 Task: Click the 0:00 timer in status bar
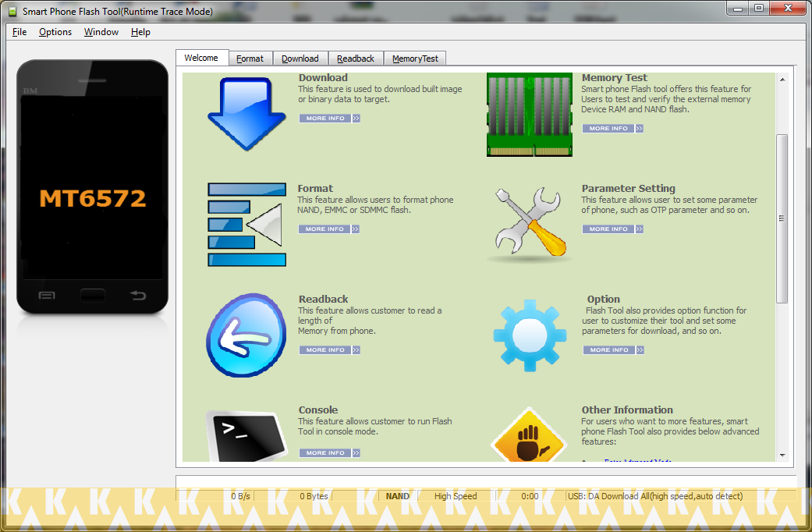click(x=530, y=496)
